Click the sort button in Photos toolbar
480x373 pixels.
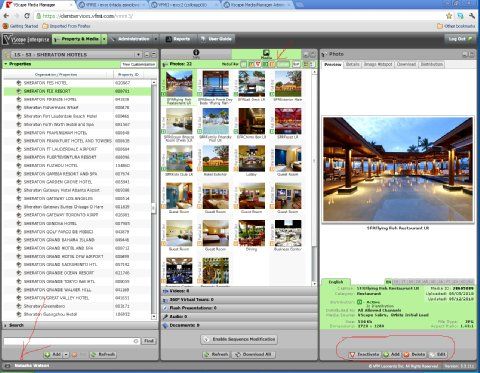(x=296, y=64)
